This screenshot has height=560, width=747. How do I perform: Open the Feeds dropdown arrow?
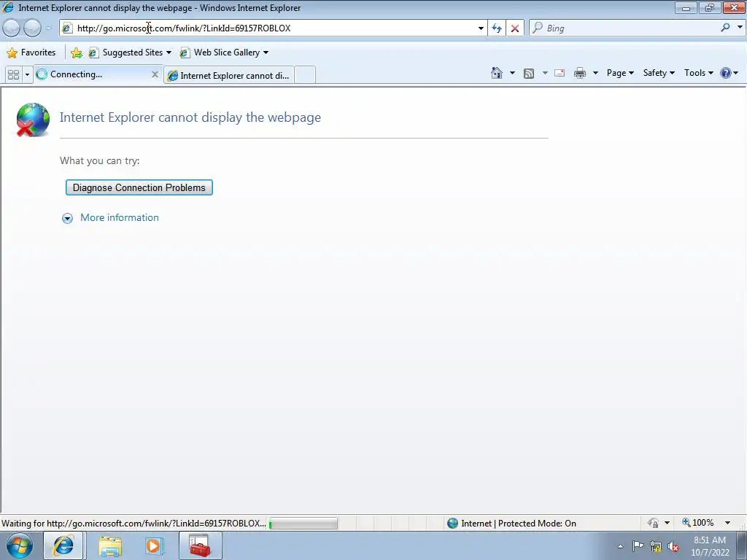545,73
